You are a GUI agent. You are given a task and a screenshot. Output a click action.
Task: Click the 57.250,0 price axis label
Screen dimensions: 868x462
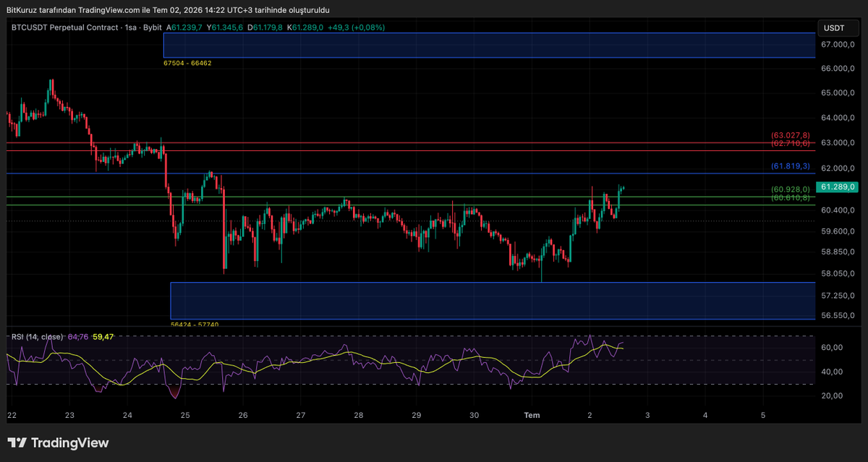click(x=838, y=296)
